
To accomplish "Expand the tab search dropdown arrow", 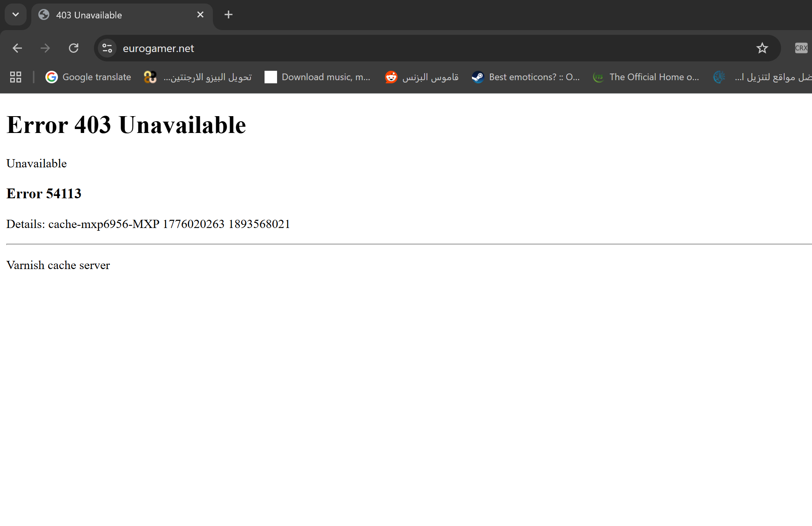I will coord(16,15).
